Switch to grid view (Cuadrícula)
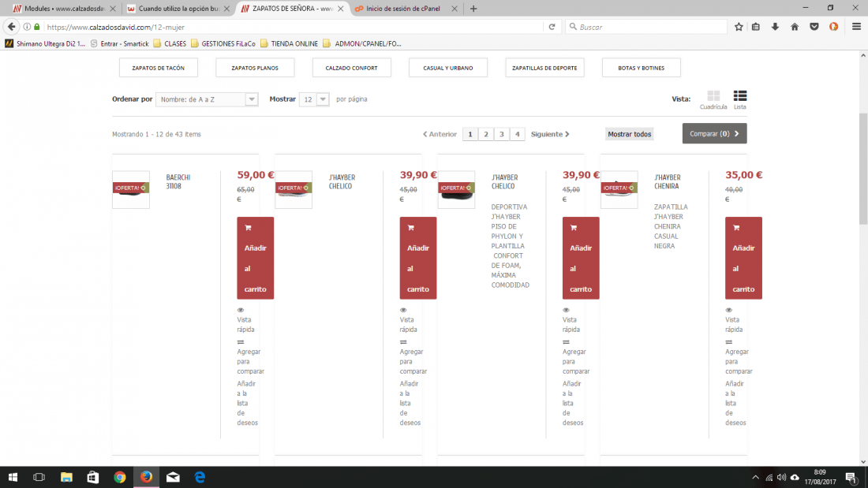The width and height of the screenshot is (868, 488). click(713, 99)
